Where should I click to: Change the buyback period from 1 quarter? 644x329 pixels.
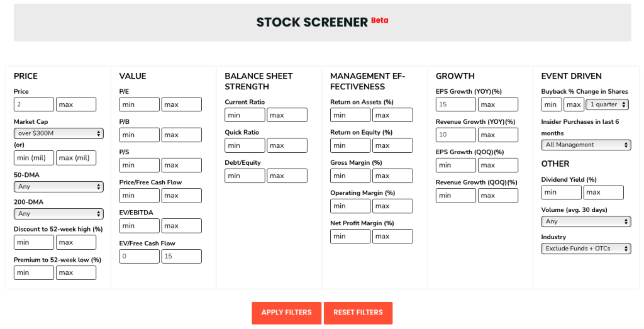[608, 104]
